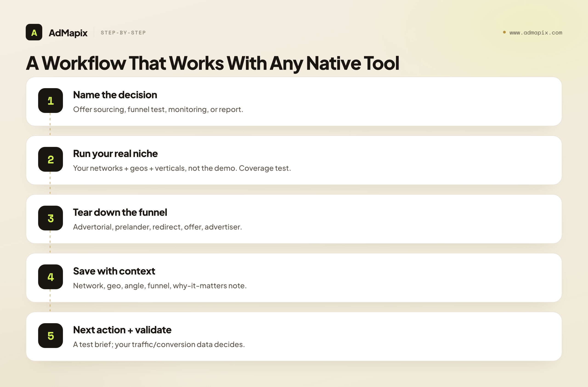Screen dimensions: 588x387
Task: Click the step 5 number badge
Action: (50, 336)
